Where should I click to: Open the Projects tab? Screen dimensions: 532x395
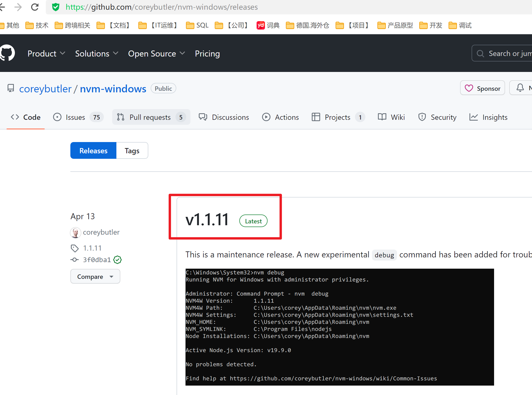tap(338, 117)
